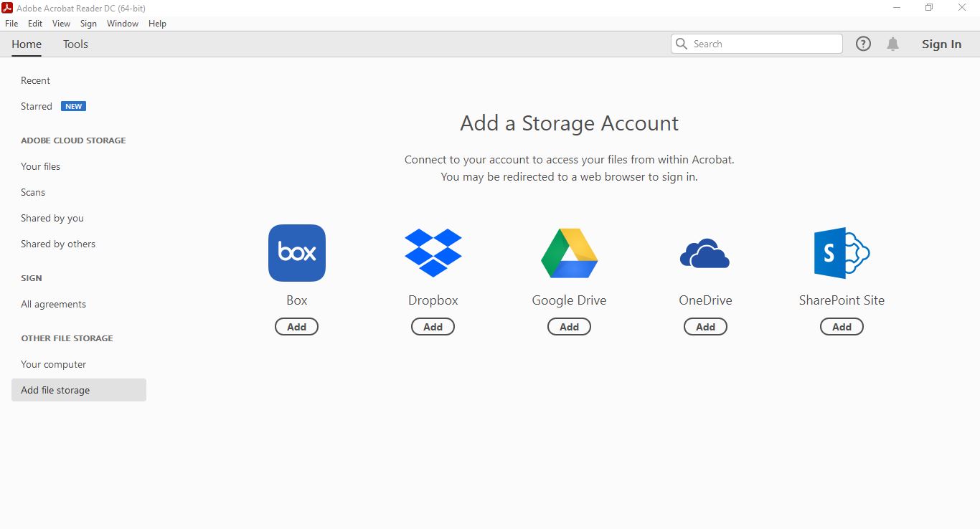
Task: Add a Google Drive account
Action: [570, 327]
